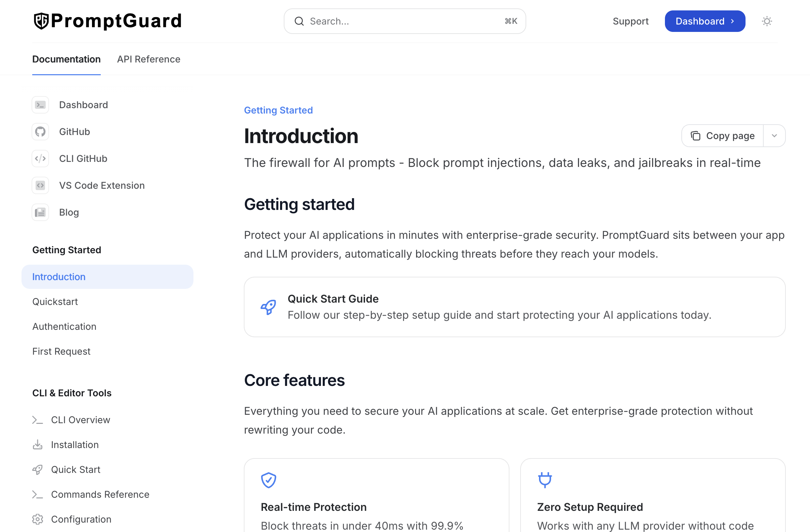The image size is (810, 532).
Task: Open the Blog newspaper icon
Action: pos(40,212)
